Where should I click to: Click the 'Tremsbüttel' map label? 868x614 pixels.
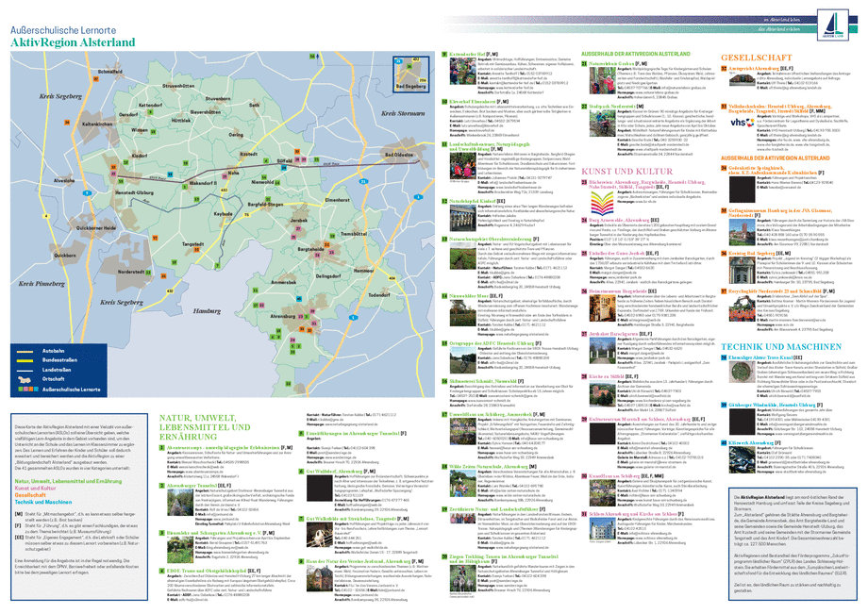click(x=354, y=234)
